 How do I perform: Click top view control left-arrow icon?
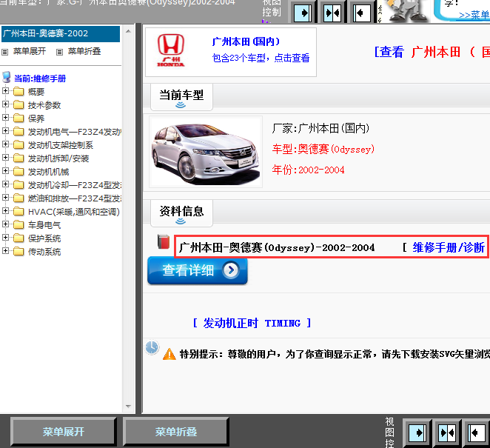pos(361,13)
